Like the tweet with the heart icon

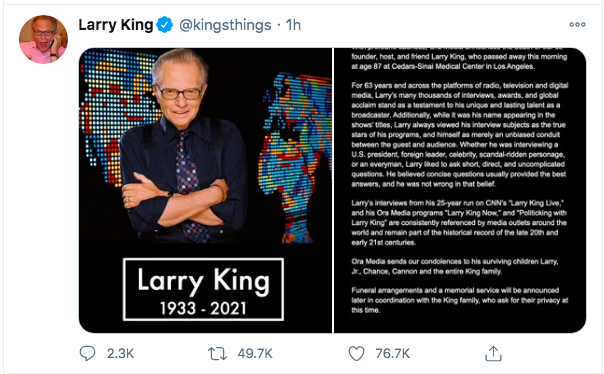coord(356,353)
